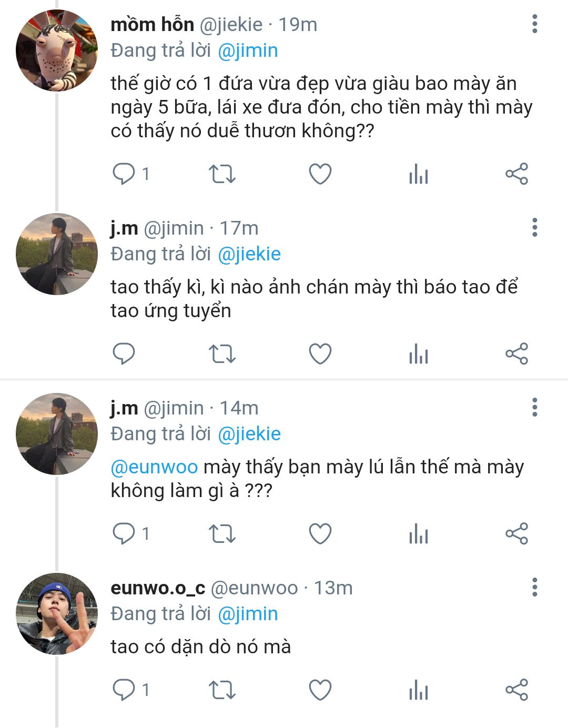This screenshot has height=728, width=568.
Task: Share the tweet from 19m ago
Action: coord(516,174)
